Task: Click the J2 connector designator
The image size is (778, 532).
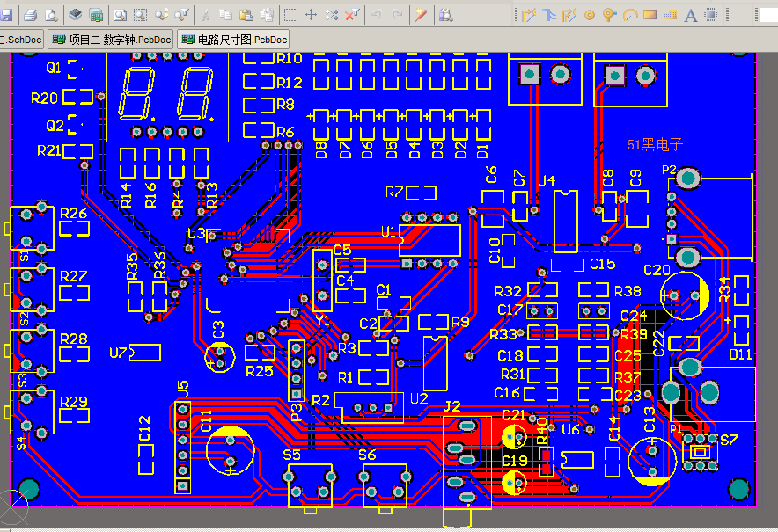Action: click(451, 407)
